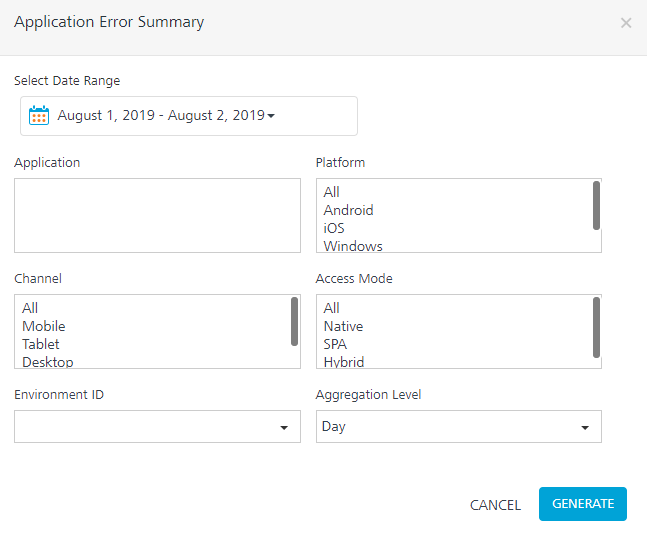Select Hybrid in Access Mode list
The width and height of the screenshot is (647, 538).
point(344,362)
